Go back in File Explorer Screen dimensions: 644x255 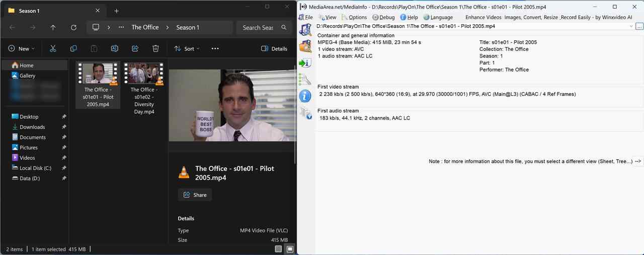(12, 27)
